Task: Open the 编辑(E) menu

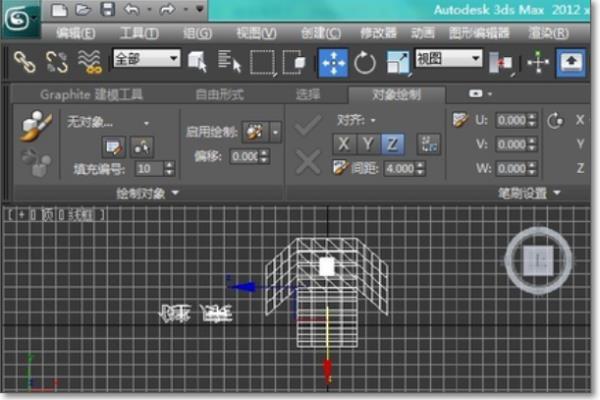Action: [x=76, y=34]
